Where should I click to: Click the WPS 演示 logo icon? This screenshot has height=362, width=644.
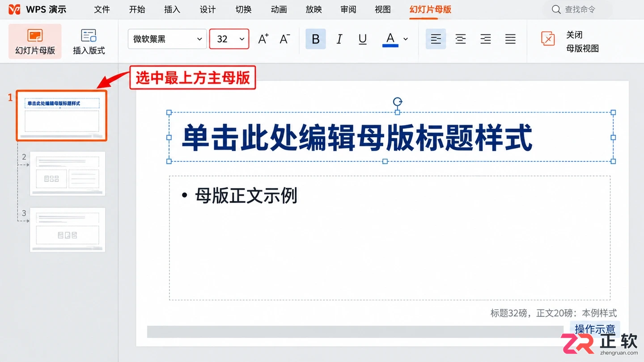coord(14,9)
